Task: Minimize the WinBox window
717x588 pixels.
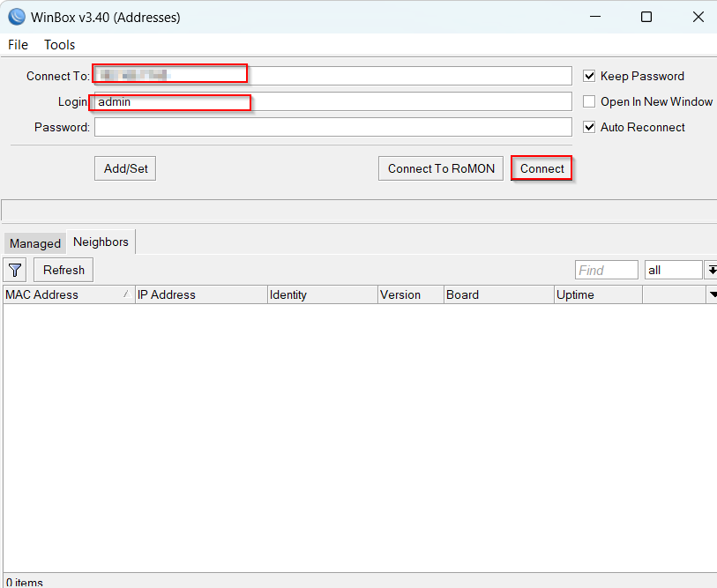Action: (595, 17)
